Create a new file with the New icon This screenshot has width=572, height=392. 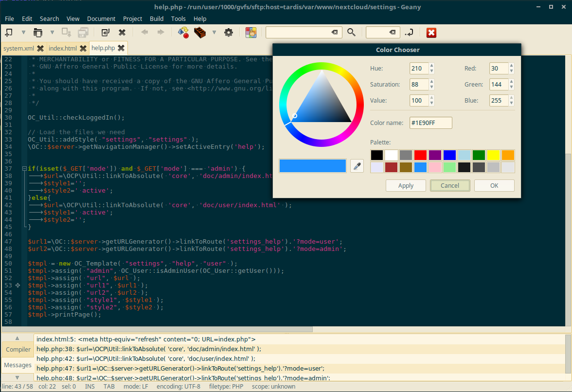point(10,32)
